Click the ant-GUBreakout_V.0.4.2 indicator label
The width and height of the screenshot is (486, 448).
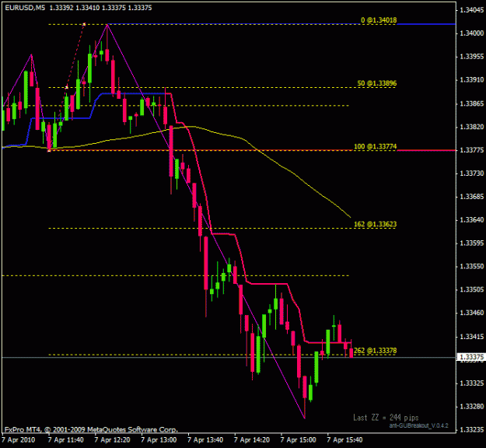pos(419,425)
